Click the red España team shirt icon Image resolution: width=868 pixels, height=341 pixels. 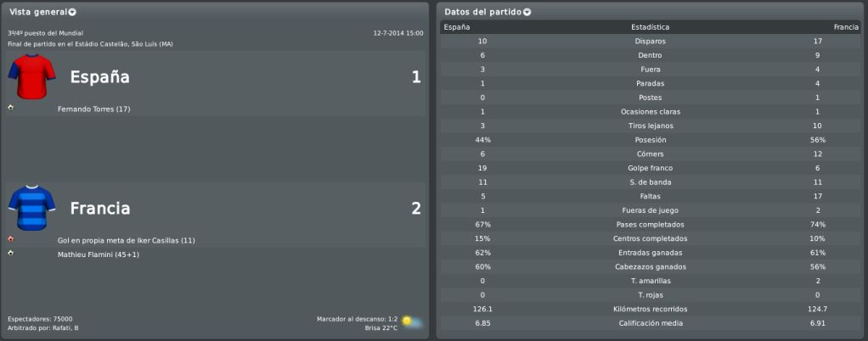32,76
